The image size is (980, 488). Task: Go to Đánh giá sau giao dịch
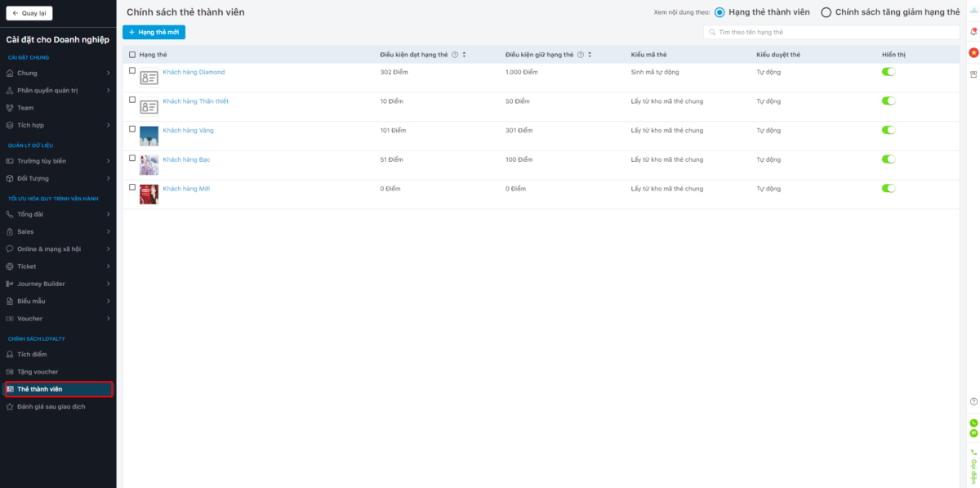[x=51, y=406]
